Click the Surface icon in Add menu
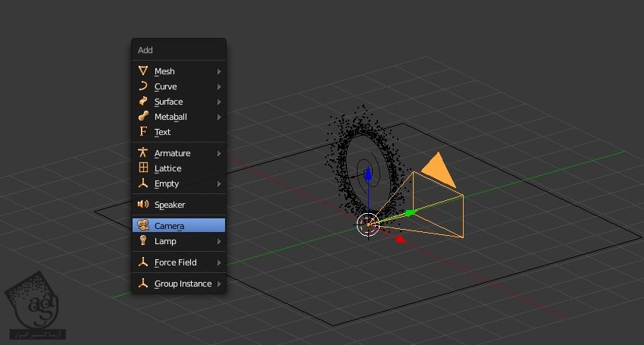This screenshot has width=644, height=345. tap(143, 101)
